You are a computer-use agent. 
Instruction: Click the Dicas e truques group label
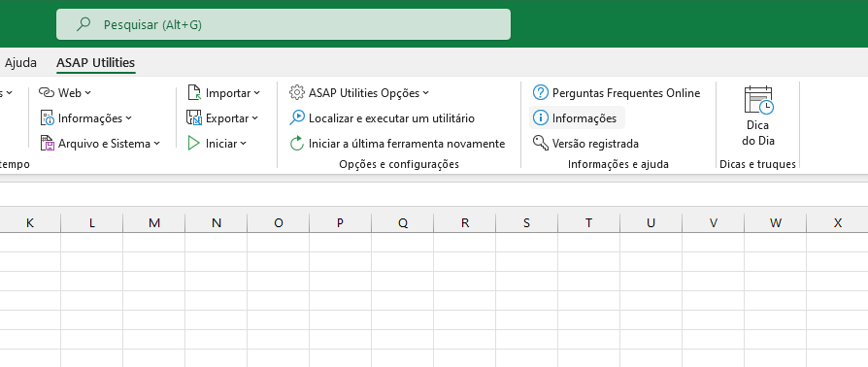tap(758, 164)
